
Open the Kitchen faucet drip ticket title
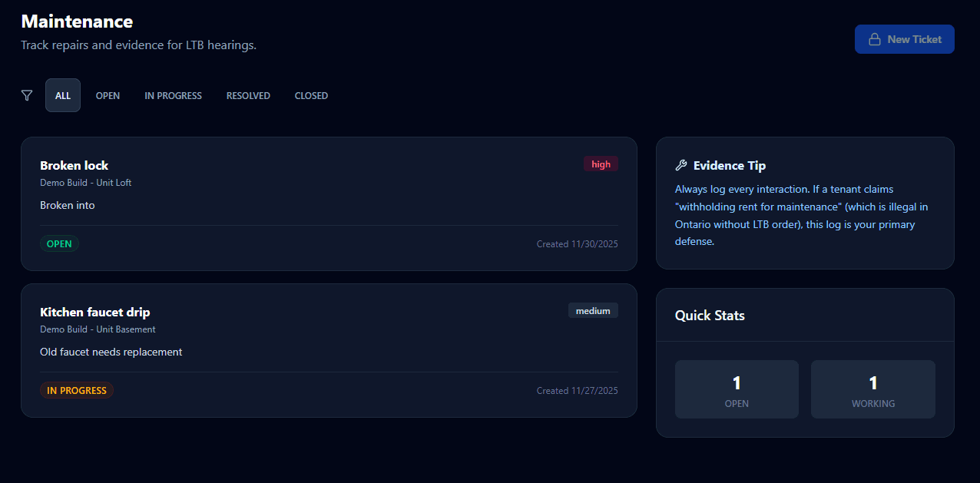coord(95,312)
